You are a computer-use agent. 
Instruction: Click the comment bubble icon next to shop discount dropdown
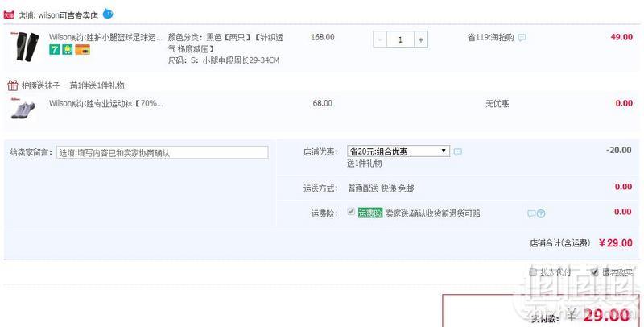(457, 151)
